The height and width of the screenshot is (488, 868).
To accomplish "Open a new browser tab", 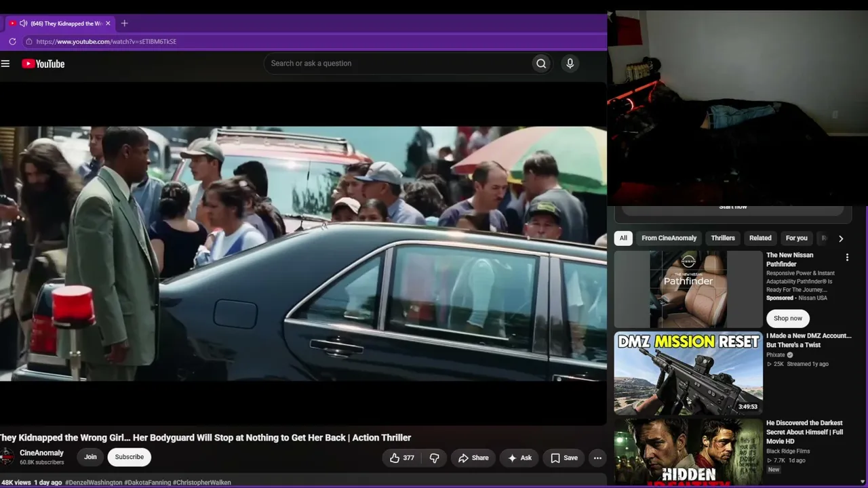I will point(124,23).
